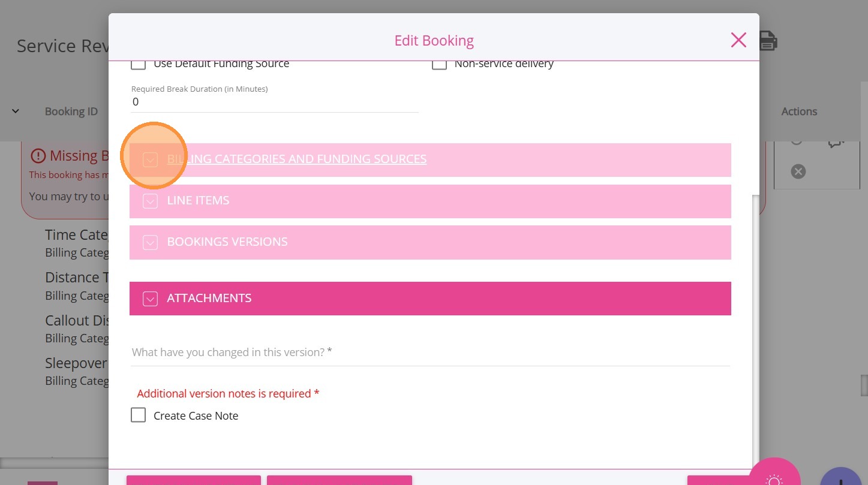Select the Actions column header

coord(799,112)
